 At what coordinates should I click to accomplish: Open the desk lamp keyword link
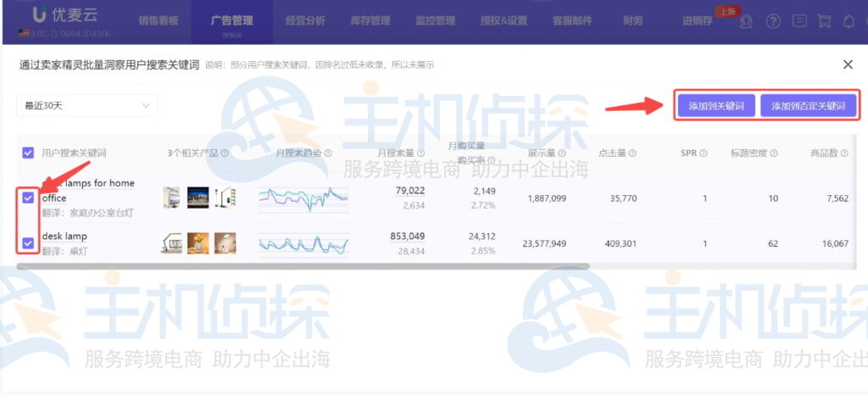(64, 237)
